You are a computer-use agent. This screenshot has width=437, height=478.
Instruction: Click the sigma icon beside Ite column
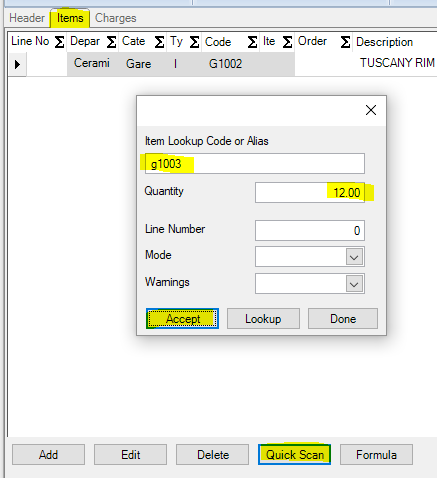coord(287,42)
